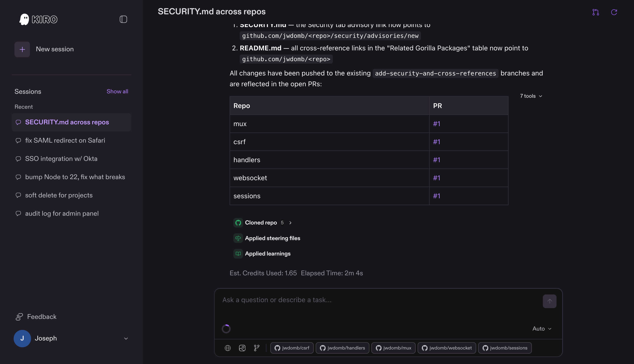Open the Auto mode dropdown
The width and height of the screenshot is (634, 364).
(542, 329)
